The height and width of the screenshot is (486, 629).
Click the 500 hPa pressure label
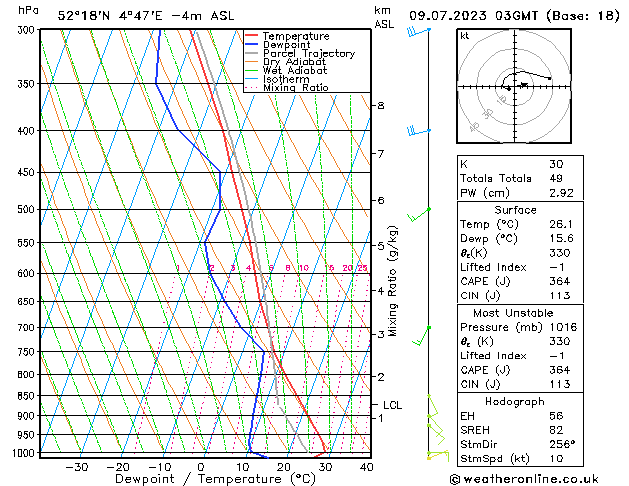pyautogui.click(x=28, y=209)
